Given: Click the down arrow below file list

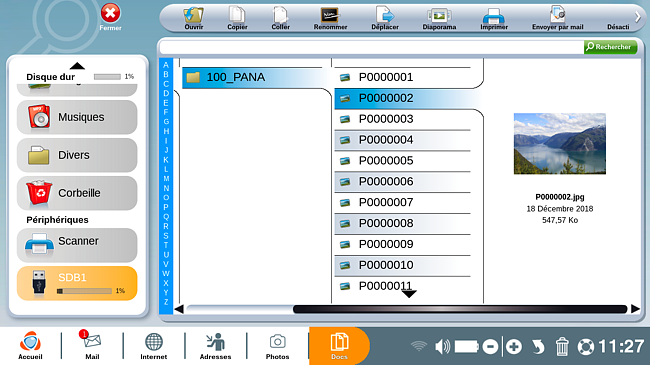Looking at the screenshot, I should tap(409, 294).
